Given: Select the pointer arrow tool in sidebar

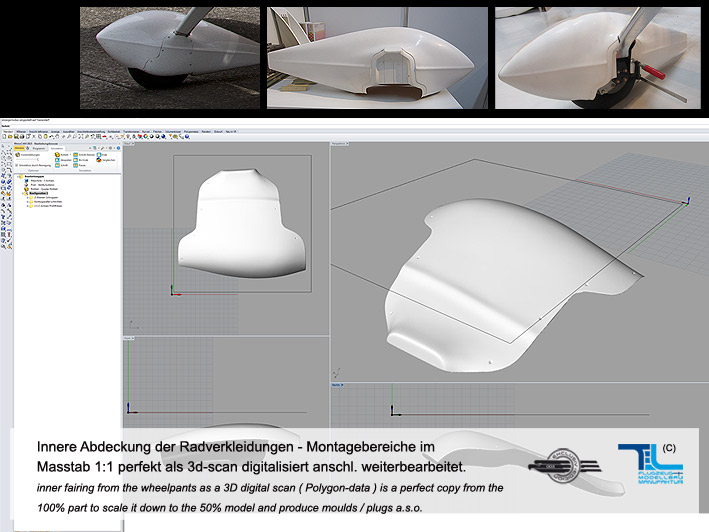Looking at the screenshot, I should 3,146.
